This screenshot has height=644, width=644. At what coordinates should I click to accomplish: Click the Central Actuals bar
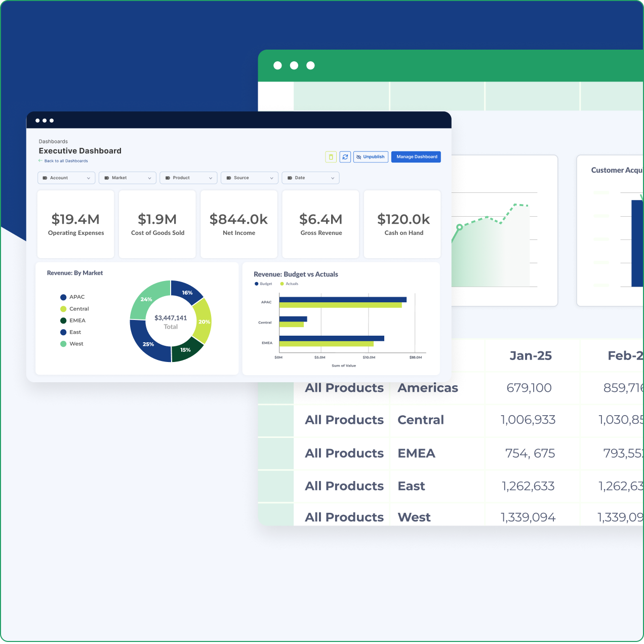[x=292, y=325]
